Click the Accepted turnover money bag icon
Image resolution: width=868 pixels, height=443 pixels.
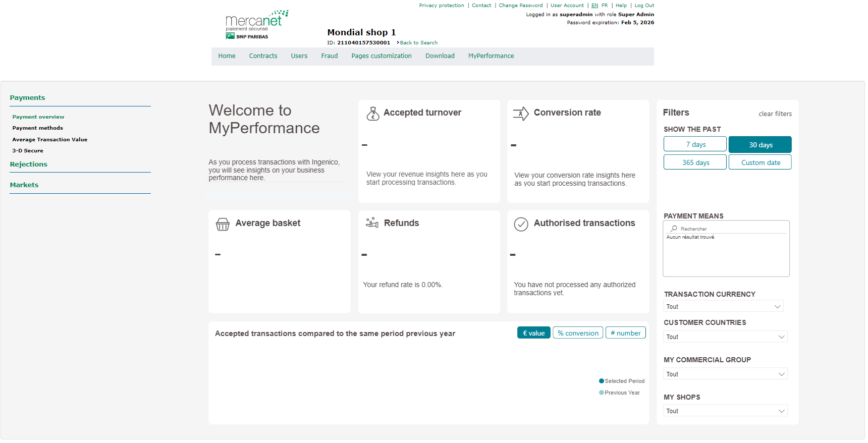(x=373, y=114)
